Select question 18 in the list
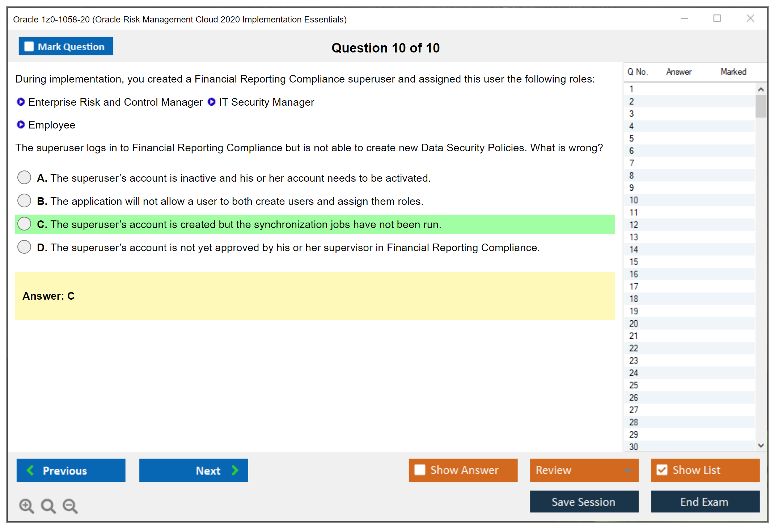 [x=689, y=299]
